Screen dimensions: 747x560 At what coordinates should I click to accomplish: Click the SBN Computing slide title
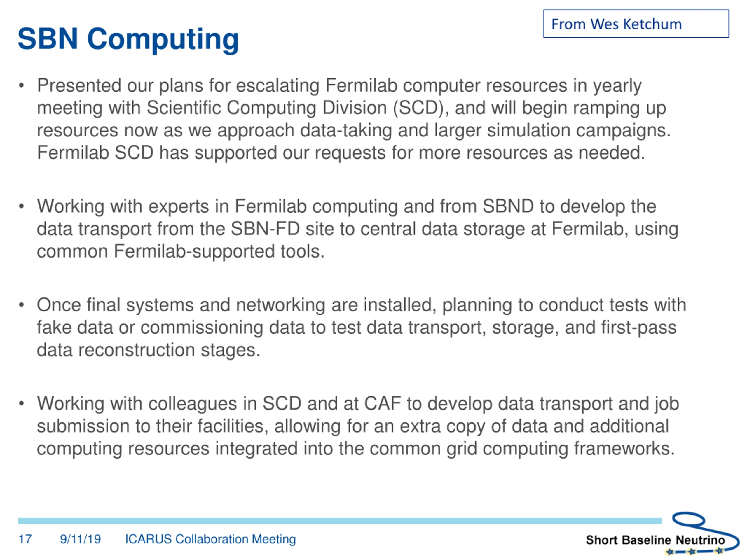128,39
